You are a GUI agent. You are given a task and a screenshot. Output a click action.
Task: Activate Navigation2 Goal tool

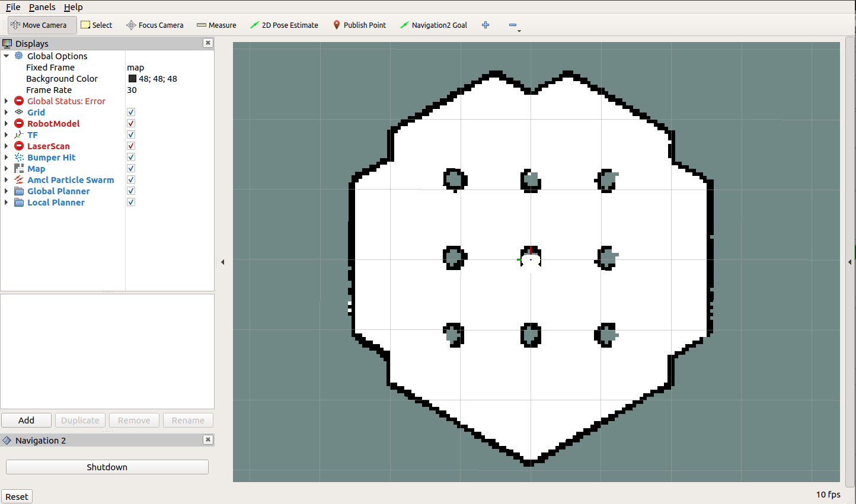(433, 25)
